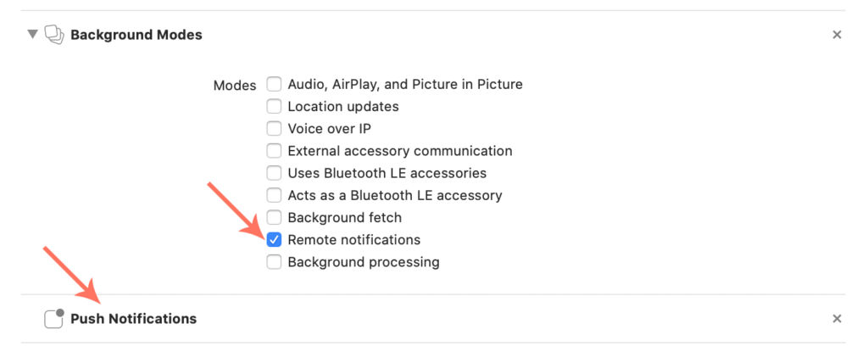Uncheck the Remote notifications checkbox
This screenshot has width=868, height=363.
click(x=274, y=239)
